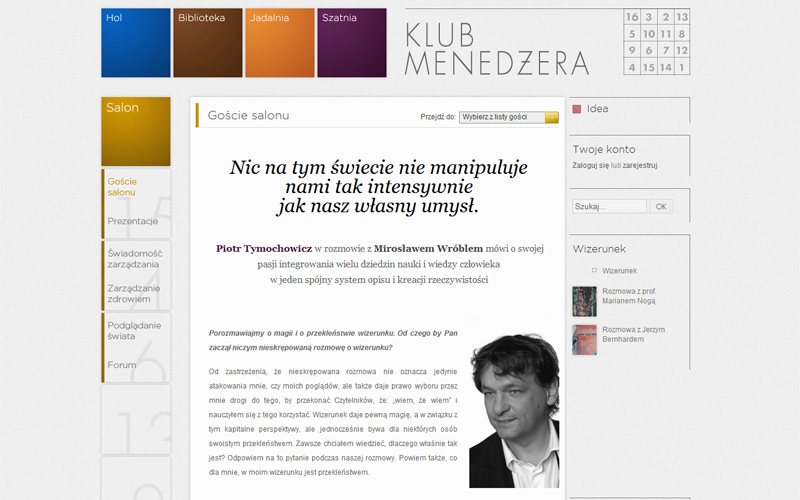Click the headline quote about umysł
The width and height of the screenshot is (800, 500).
[378, 187]
